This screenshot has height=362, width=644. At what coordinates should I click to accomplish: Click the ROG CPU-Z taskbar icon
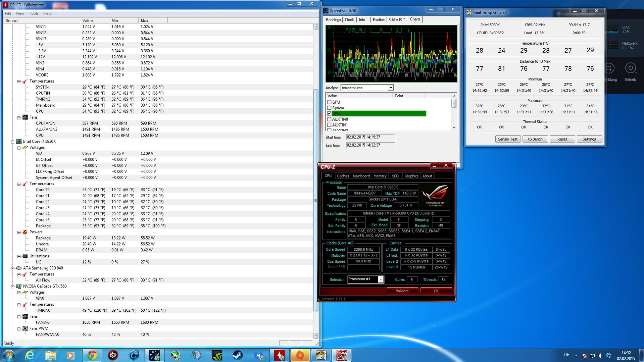(x=342, y=355)
